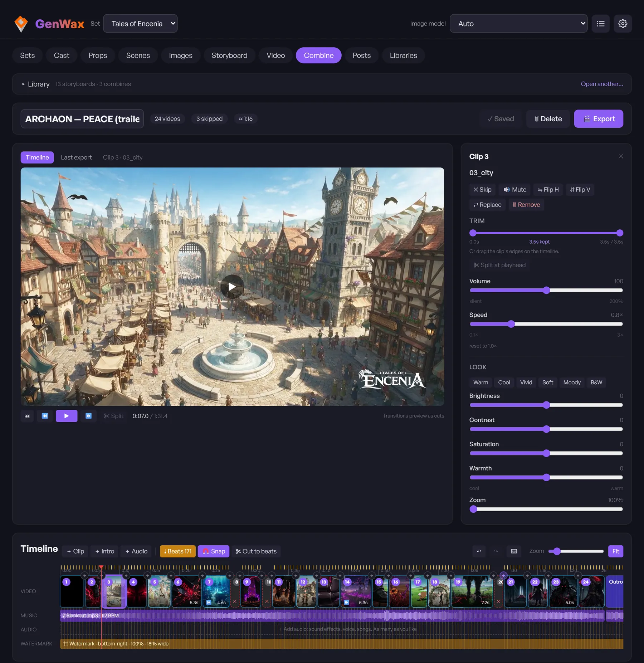Close the Clip 3 panel

pos(621,156)
